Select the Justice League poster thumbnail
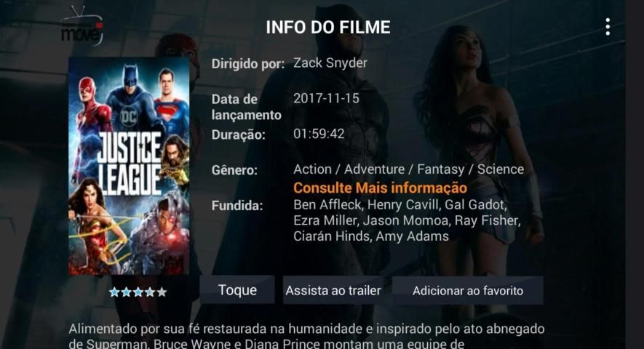 point(129,166)
